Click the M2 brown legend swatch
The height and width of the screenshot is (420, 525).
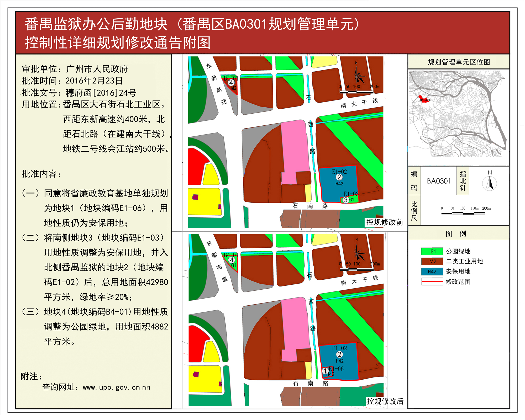point(432,261)
